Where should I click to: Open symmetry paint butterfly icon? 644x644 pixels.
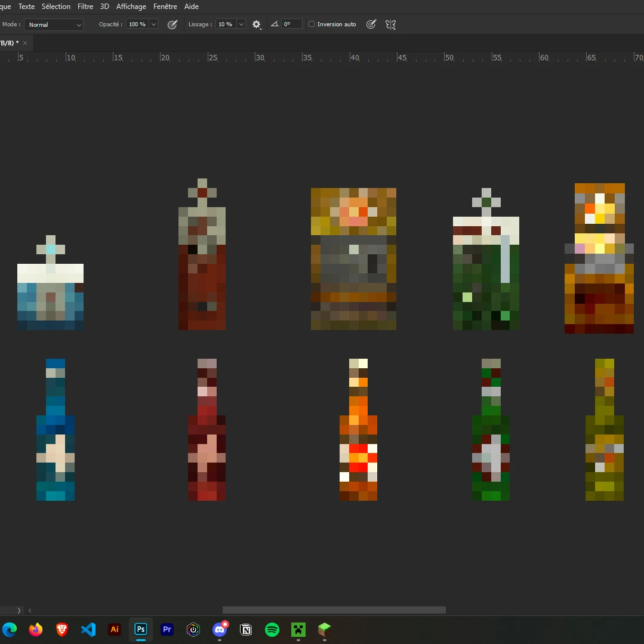point(390,24)
